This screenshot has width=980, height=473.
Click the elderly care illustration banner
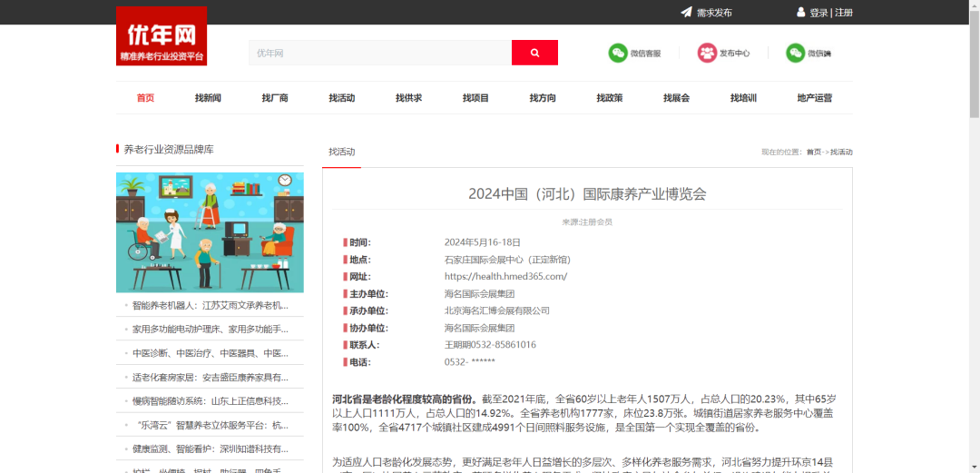point(210,232)
